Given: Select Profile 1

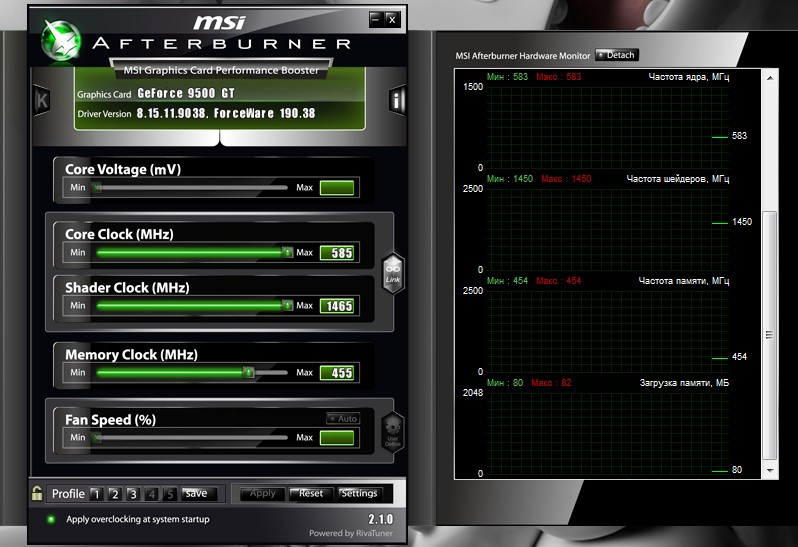Looking at the screenshot, I should click(x=96, y=494).
